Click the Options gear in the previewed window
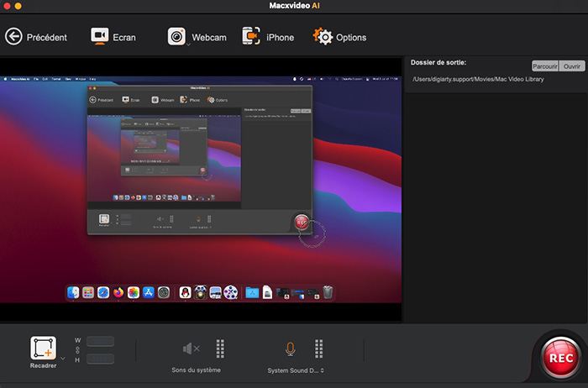The height and width of the screenshot is (388, 588). point(211,100)
